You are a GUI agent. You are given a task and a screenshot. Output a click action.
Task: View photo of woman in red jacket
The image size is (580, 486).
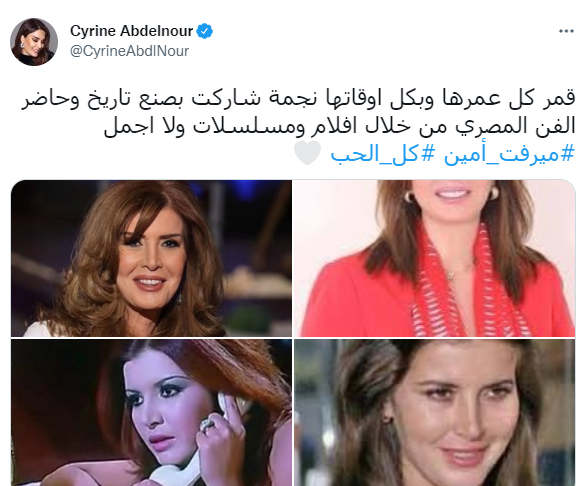(x=435, y=258)
